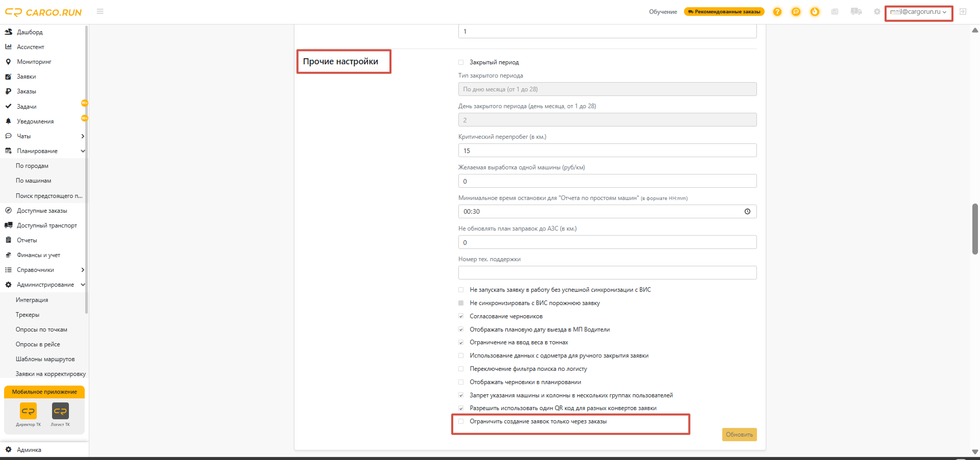Open the help question mark icon
The height and width of the screenshot is (460, 980).
tap(777, 12)
